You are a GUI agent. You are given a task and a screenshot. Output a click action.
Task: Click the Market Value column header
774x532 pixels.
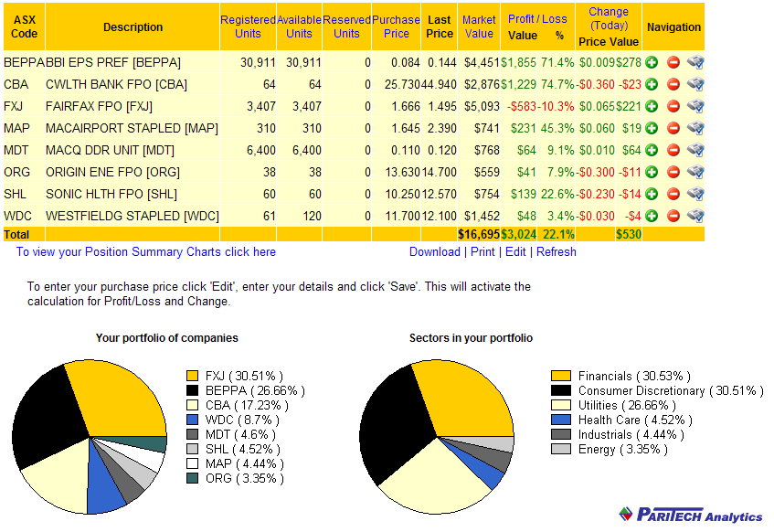click(479, 27)
